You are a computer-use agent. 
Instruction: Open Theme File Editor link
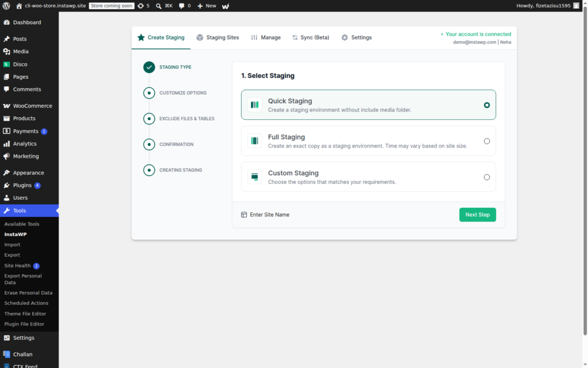click(25, 313)
